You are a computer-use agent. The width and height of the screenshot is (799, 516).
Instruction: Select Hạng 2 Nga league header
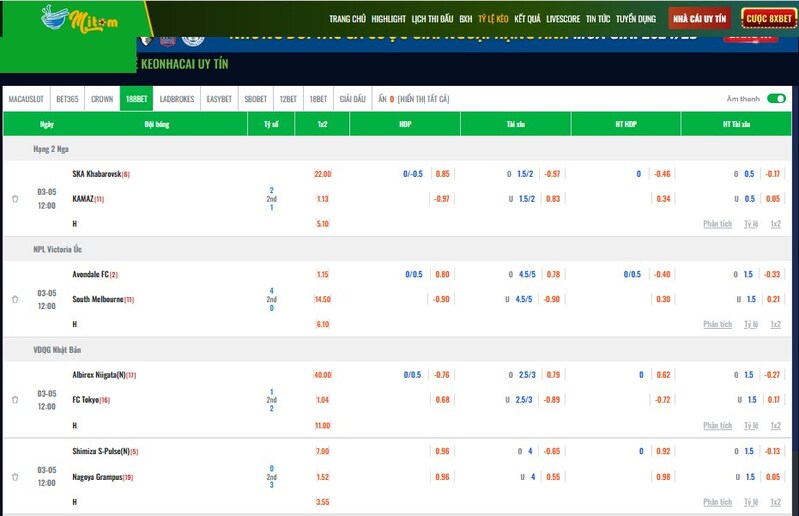coord(51,149)
